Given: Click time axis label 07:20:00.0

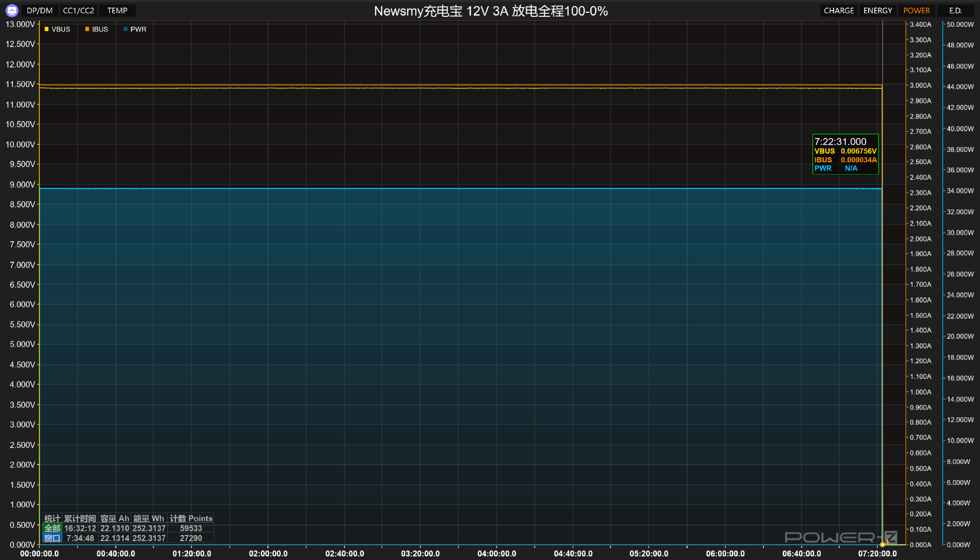Looking at the screenshot, I should (877, 553).
